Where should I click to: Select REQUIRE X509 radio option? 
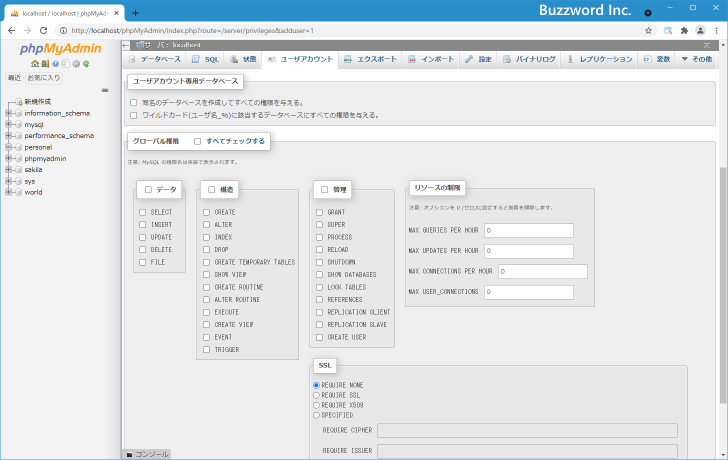tap(316, 405)
